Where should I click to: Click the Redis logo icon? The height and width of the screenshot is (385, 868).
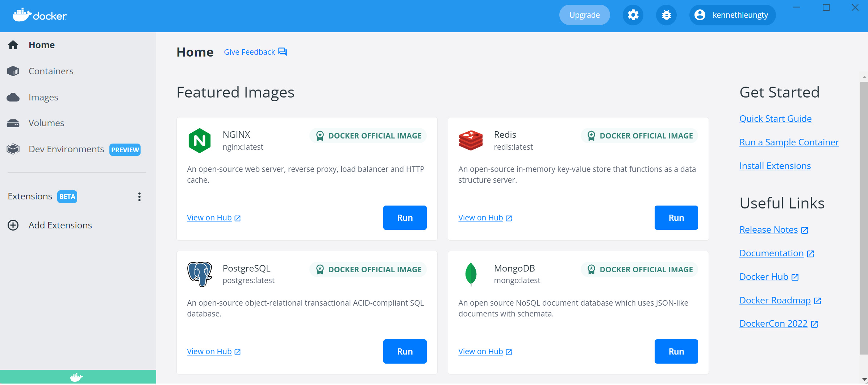[x=471, y=141]
